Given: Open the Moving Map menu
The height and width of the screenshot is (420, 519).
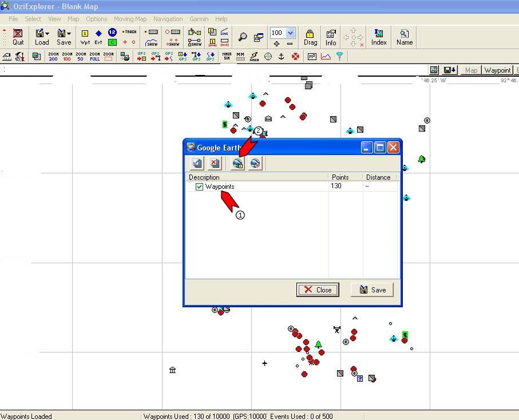Looking at the screenshot, I should [x=130, y=19].
